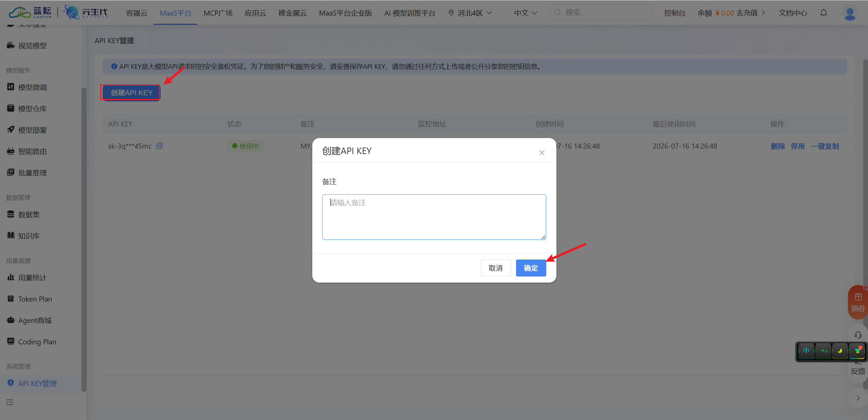This screenshot has height=420, width=868.
Task: Expand the 中文 language dropdown
Action: (526, 13)
